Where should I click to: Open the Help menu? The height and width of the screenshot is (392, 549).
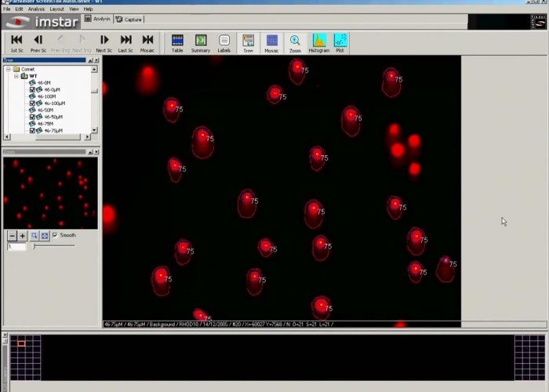click(x=88, y=9)
